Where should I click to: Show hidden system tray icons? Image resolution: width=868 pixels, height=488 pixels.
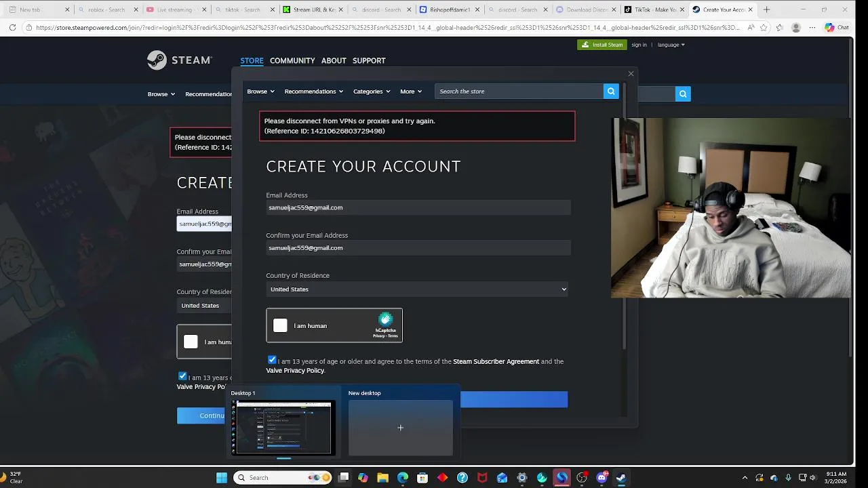click(x=745, y=478)
